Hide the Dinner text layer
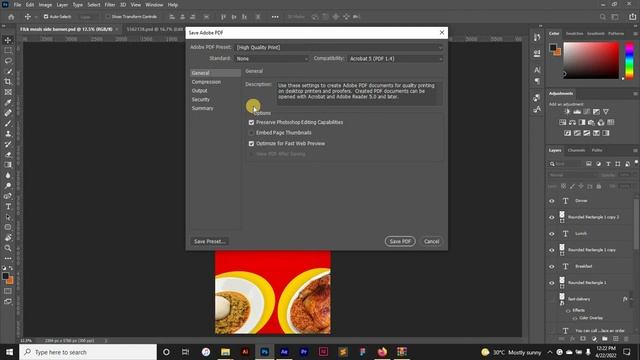This screenshot has width=640, height=360. coord(552,201)
